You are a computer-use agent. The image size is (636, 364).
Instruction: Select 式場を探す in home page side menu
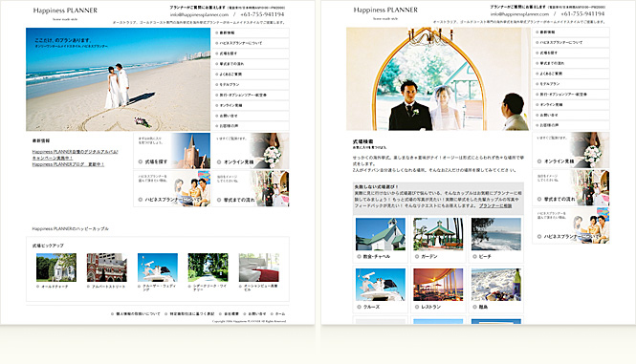click(x=251, y=54)
